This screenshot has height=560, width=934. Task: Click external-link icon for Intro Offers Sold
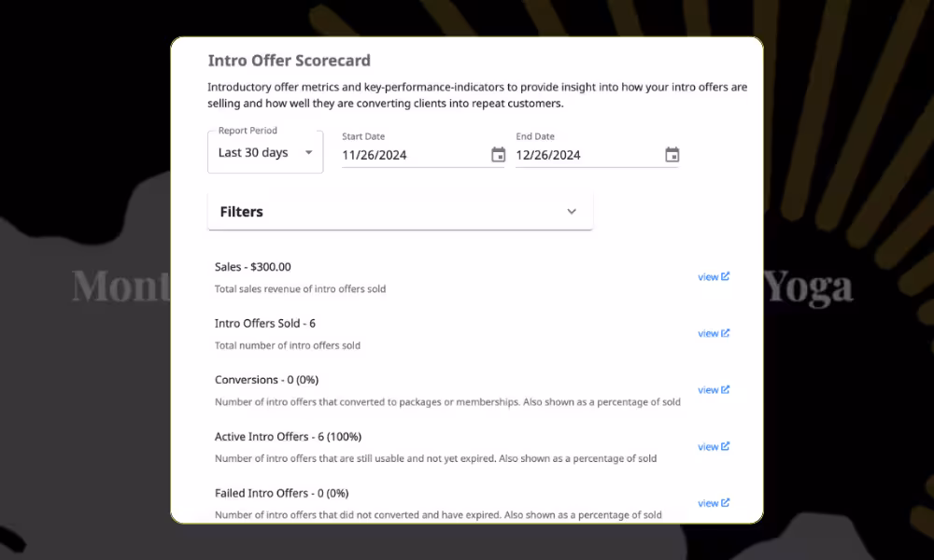click(726, 333)
